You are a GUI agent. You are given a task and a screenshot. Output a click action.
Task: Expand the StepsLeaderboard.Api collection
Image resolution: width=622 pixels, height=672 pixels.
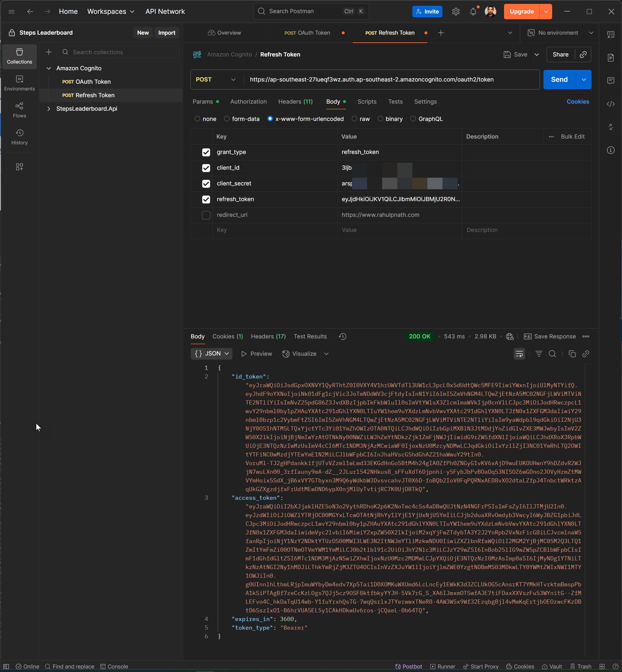[x=49, y=108]
